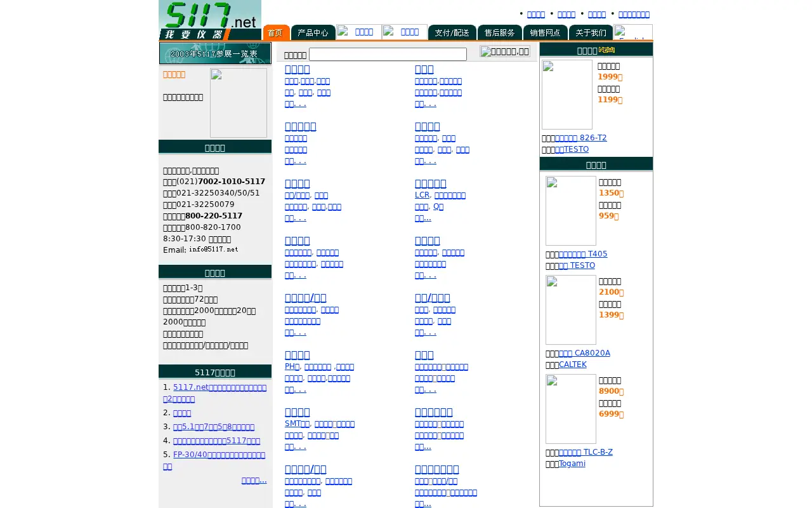Open the FP-30/40 news link
This screenshot has width=812, height=508.
[x=214, y=460]
